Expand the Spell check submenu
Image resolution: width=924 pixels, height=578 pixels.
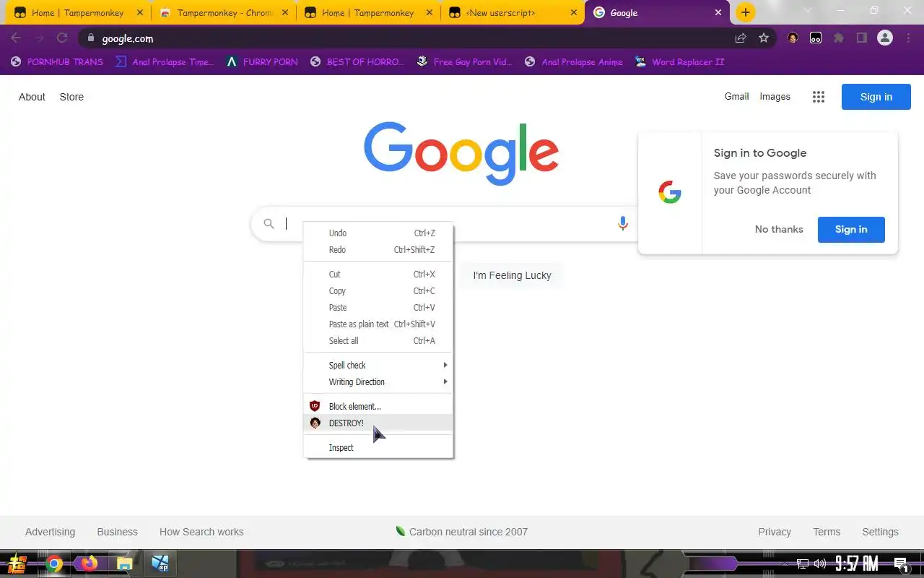point(378,366)
